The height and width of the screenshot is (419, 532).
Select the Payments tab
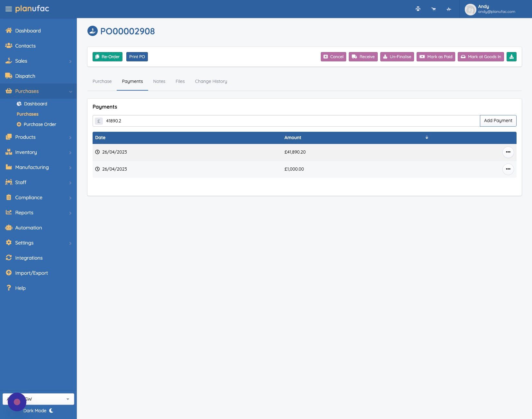pyautogui.click(x=132, y=82)
